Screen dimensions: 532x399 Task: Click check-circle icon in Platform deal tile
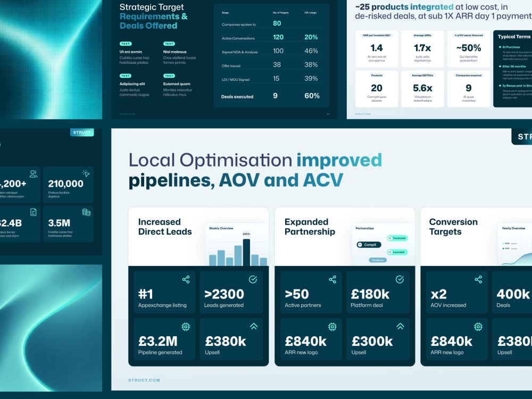point(400,279)
